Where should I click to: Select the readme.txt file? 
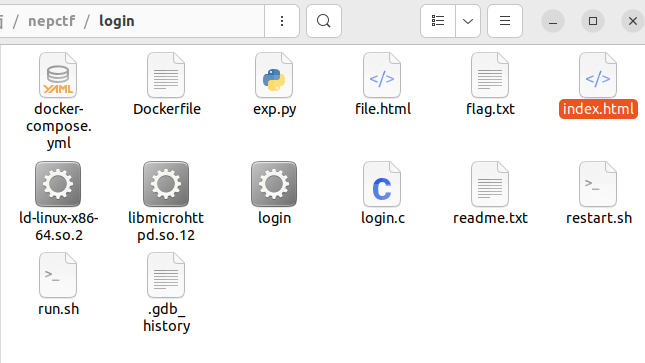[x=490, y=184]
